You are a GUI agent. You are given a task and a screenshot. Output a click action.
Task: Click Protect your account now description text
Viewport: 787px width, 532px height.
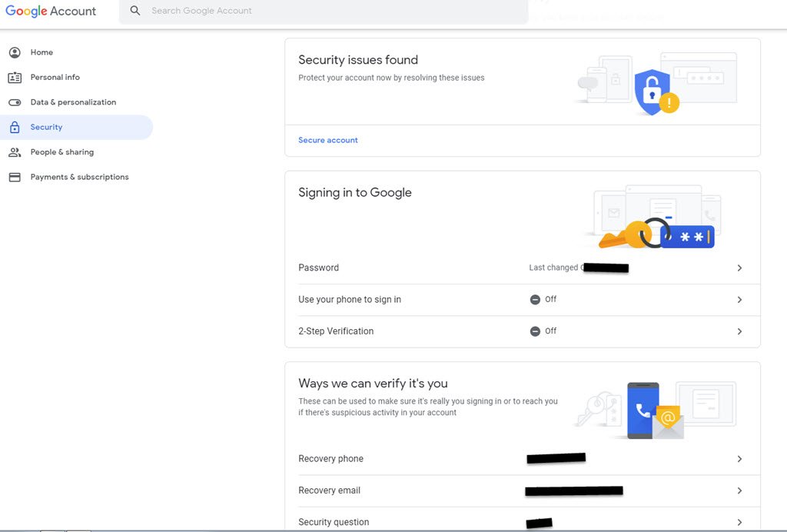391,78
